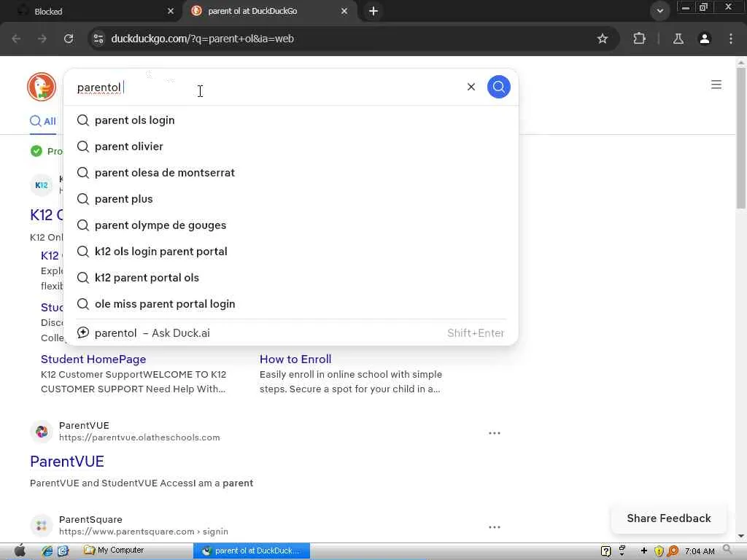Click the Share Feedback button
This screenshot has width=747, height=560.
(x=668, y=518)
